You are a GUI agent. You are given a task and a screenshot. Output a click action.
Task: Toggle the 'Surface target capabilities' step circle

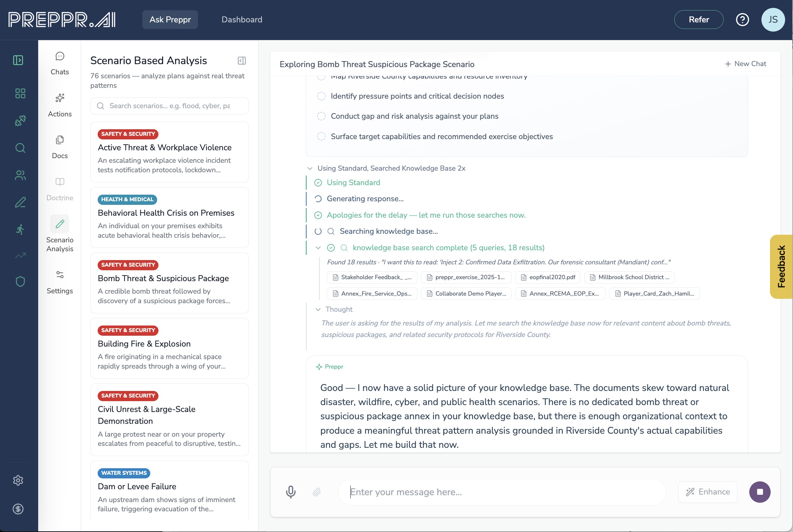[x=321, y=136]
